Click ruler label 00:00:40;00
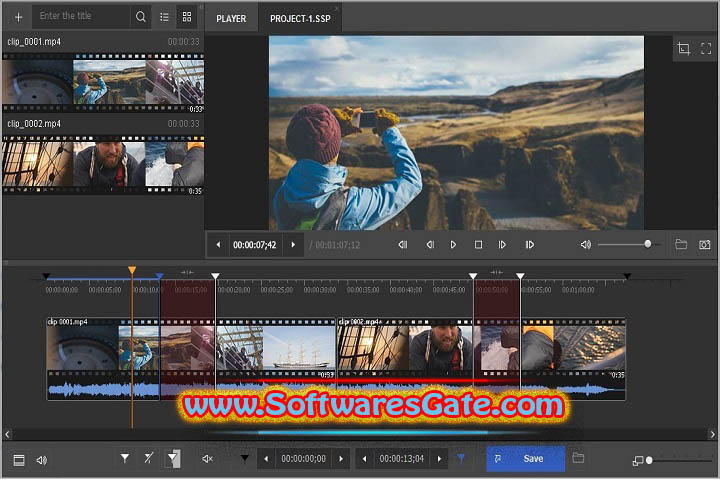Viewport: 720px width, 480px height. (x=406, y=290)
